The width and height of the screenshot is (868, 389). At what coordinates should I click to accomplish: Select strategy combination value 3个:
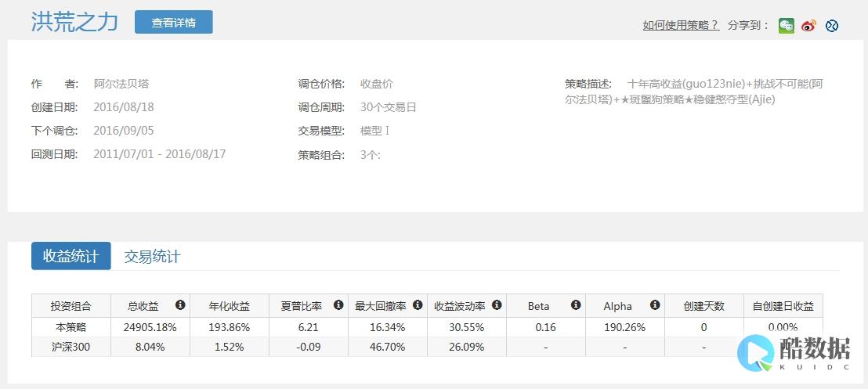[371, 154]
